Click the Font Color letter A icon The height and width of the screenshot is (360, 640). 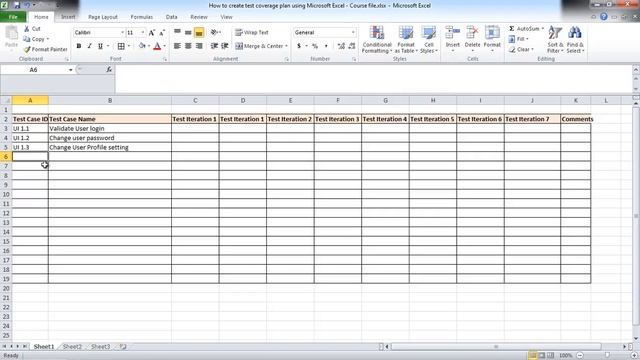coord(157,46)
